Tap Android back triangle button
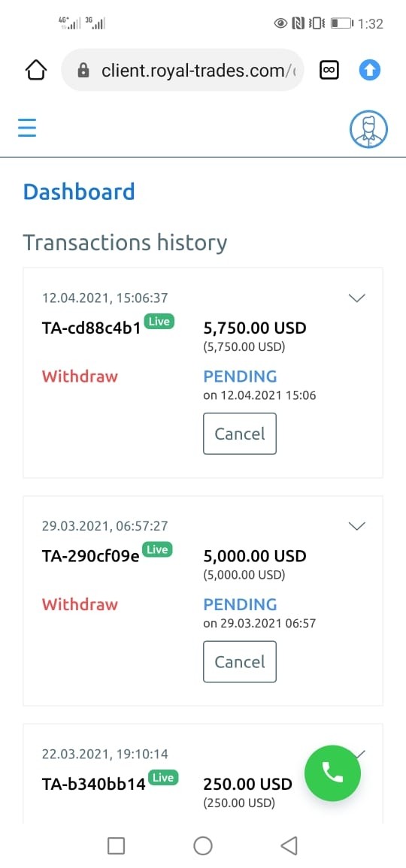 (x=289, y=845)
